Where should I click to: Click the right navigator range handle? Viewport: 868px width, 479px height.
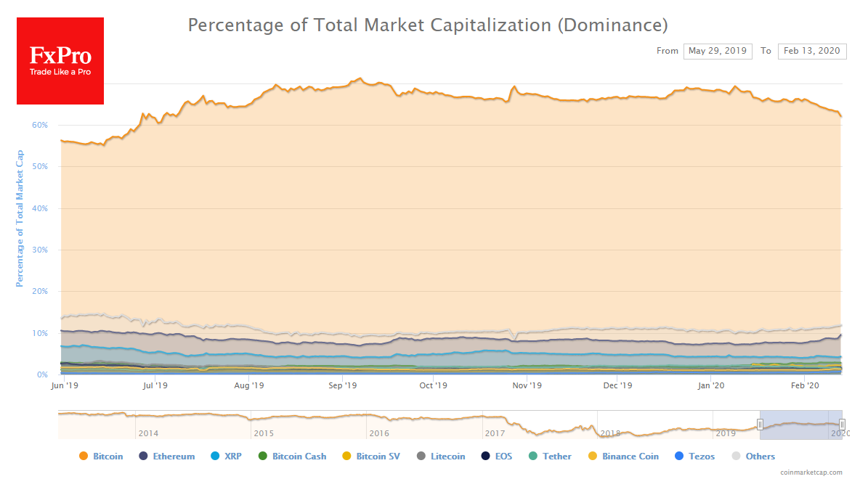point(842,425)
